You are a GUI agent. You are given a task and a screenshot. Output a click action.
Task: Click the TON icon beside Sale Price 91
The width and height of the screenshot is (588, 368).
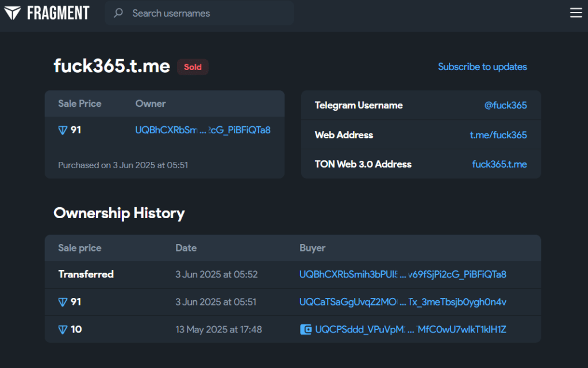click(x=63, y=130)
